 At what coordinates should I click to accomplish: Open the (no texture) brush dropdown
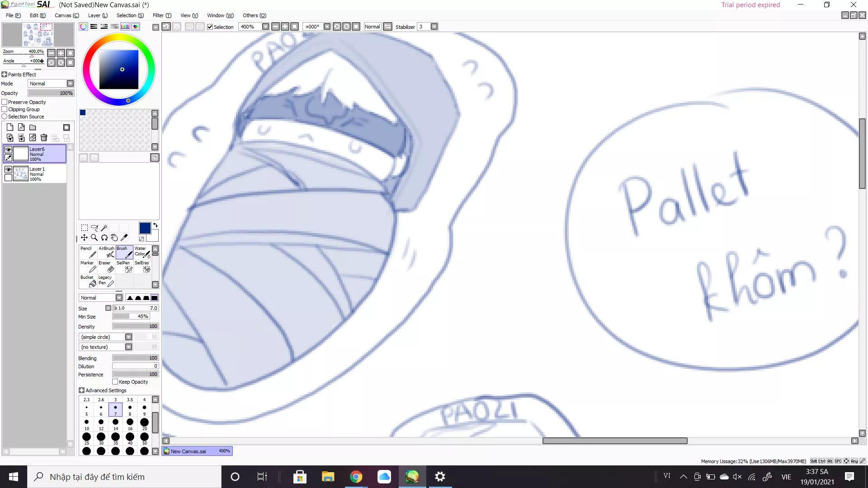(x=128, y=347)
